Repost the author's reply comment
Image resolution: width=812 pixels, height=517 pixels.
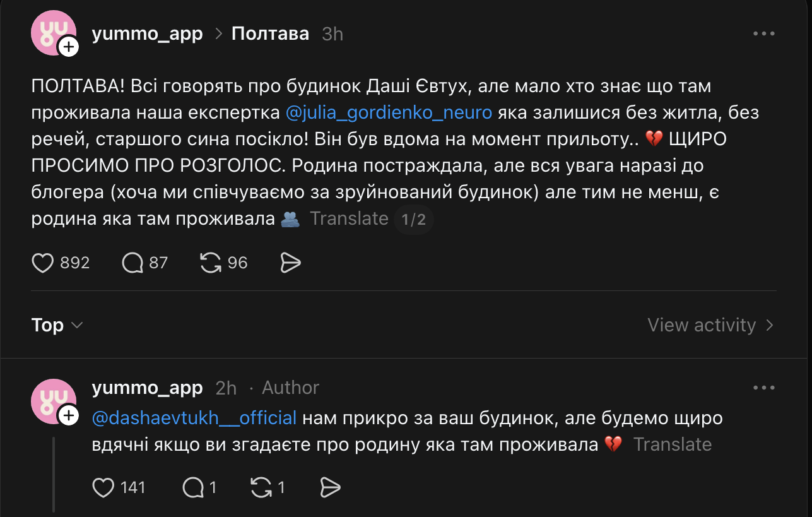pyautogui.click(x=261, y=487)
